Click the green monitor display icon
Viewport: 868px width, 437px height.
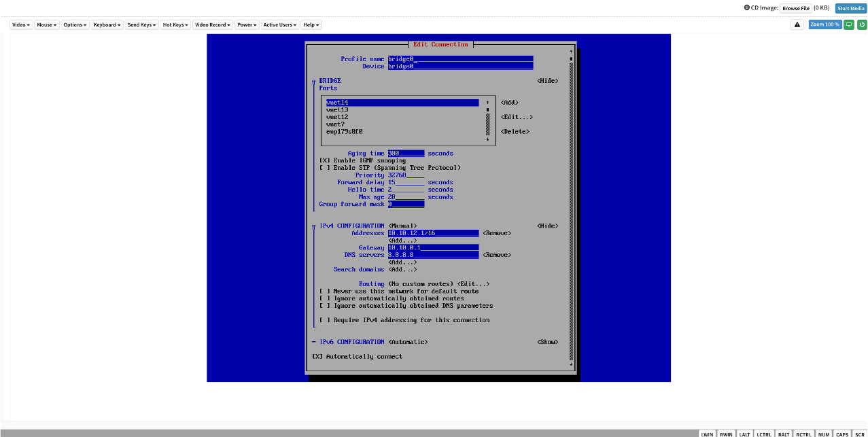pyautogui.click(x=849, y=24)
